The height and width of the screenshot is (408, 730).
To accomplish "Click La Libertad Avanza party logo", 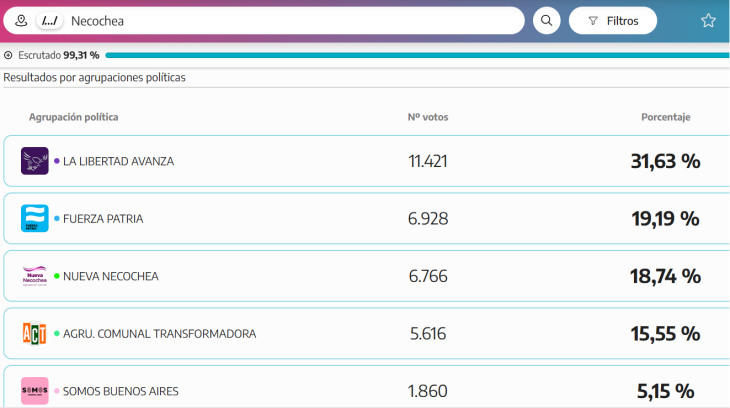I will 34,161.
